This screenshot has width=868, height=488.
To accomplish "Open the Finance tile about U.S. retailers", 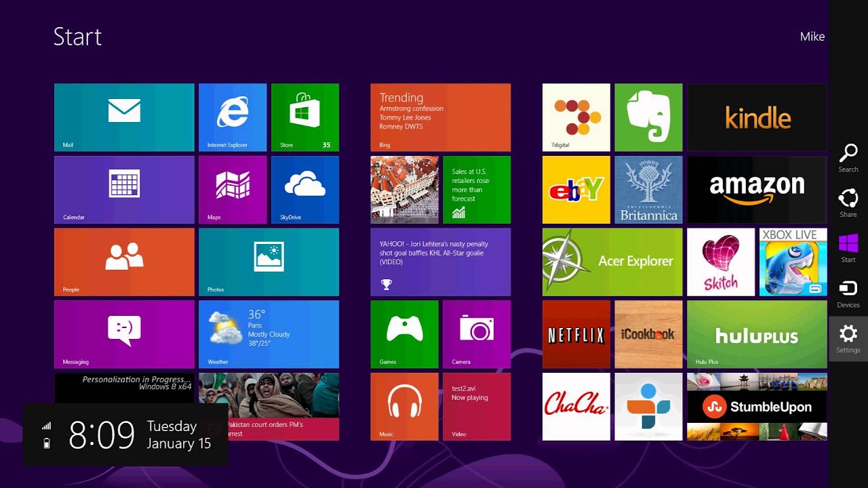I will (477, 190).
